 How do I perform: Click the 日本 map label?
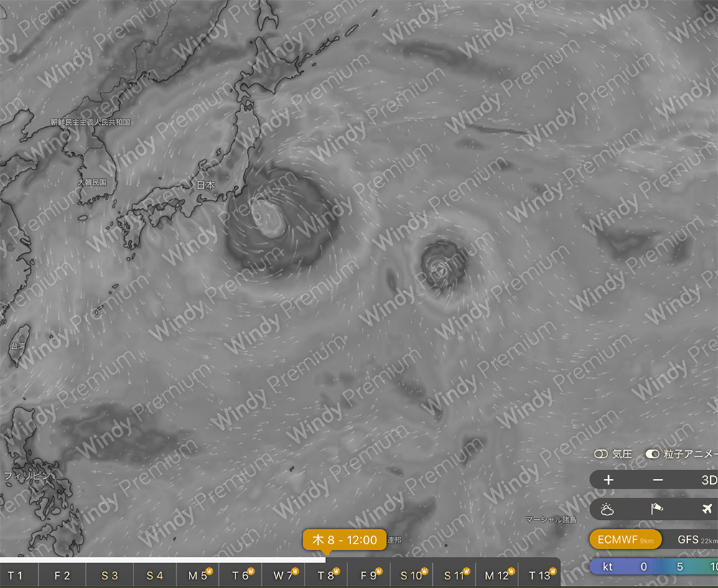click(x=205, y=185)
